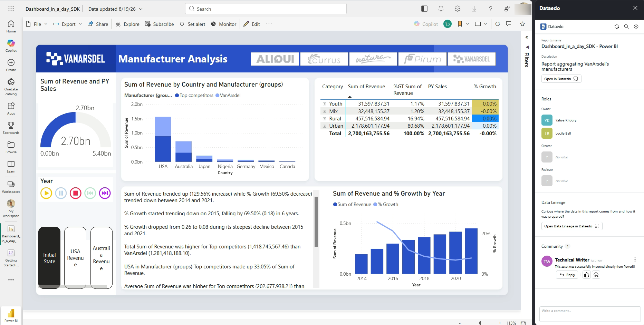Screen dimensions: 644x325
Task: Click Explore in the toolbar
Action: (127, 24)
